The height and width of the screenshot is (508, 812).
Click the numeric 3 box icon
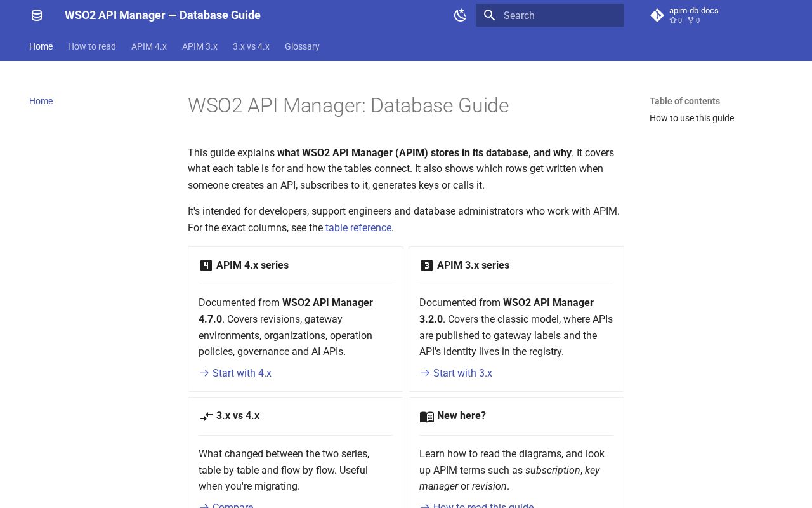(427, 265)
